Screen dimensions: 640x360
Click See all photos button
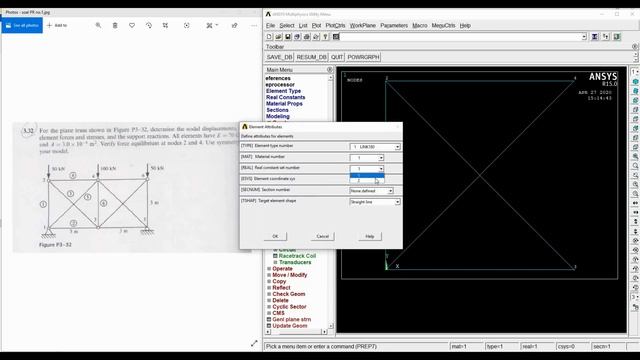pos(22,25)
